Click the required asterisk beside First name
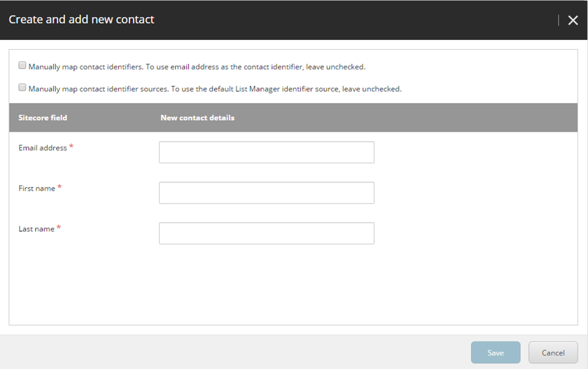The image size is (588, 369). pos(60,186)
